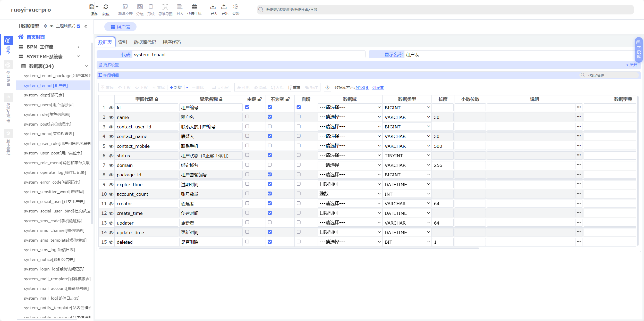Uncheck primary key for id field

(x=247, y=107)
